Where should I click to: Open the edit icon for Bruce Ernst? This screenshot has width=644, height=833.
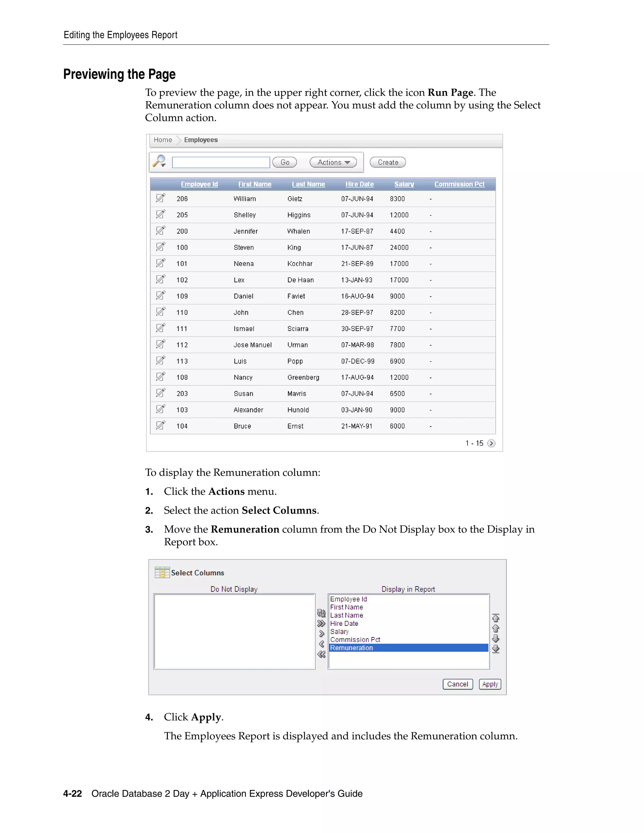(x=161, y=425)
